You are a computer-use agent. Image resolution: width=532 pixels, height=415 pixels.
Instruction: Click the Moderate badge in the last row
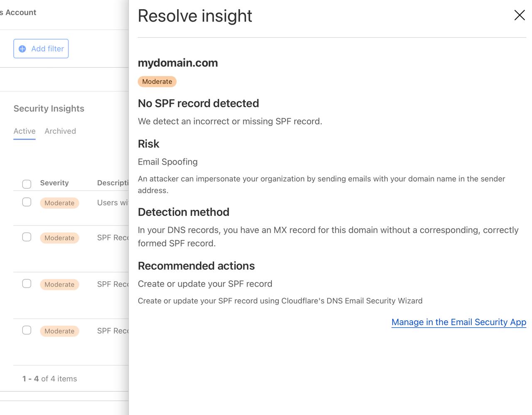(59, 331)
